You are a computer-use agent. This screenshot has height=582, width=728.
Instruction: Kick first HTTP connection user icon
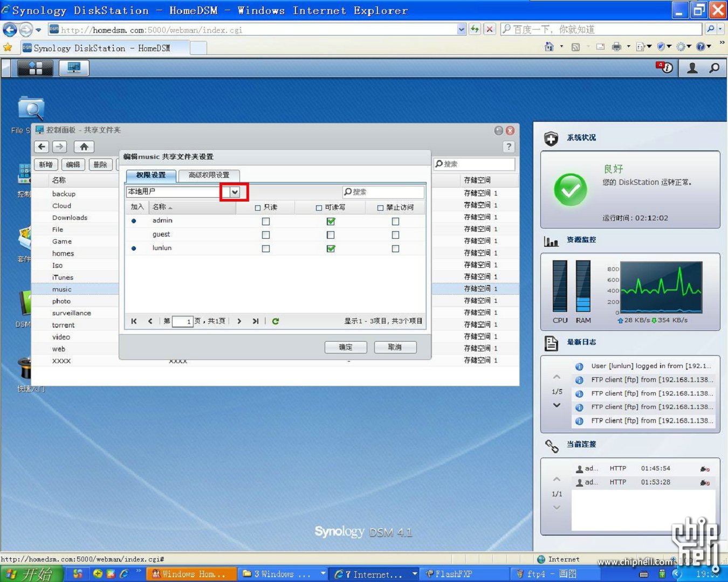click(705, 469)
